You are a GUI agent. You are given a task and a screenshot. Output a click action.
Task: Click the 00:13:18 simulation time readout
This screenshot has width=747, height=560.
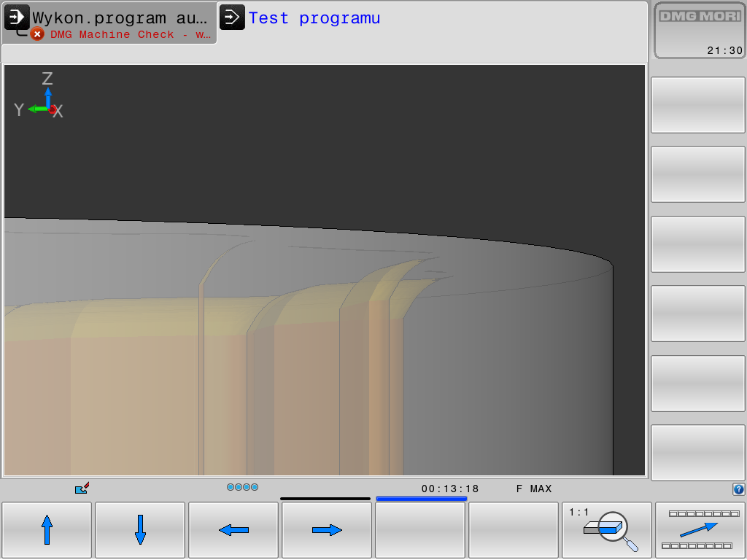pyautogui.click(x=449, y=489)
